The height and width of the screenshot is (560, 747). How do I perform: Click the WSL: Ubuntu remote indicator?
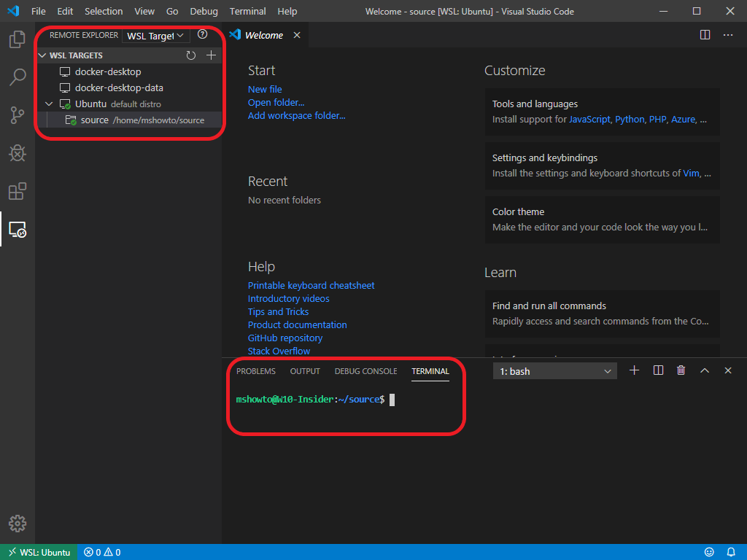click(x=39, y=553)
